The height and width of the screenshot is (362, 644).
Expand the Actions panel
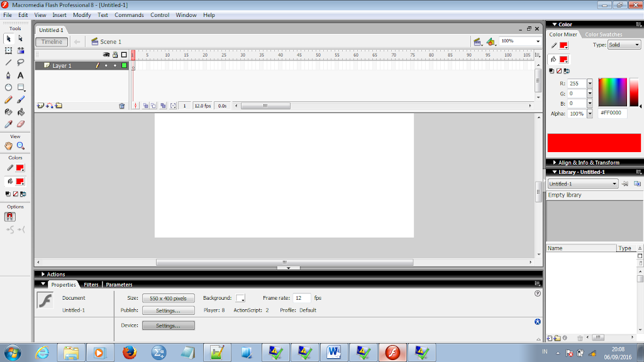tap(43, 274)
